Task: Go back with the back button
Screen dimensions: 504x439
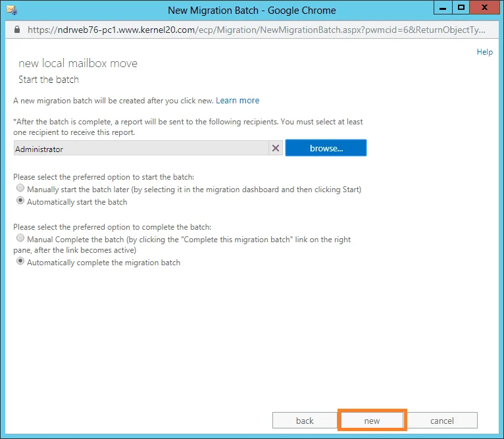Action: coord(305,421)
